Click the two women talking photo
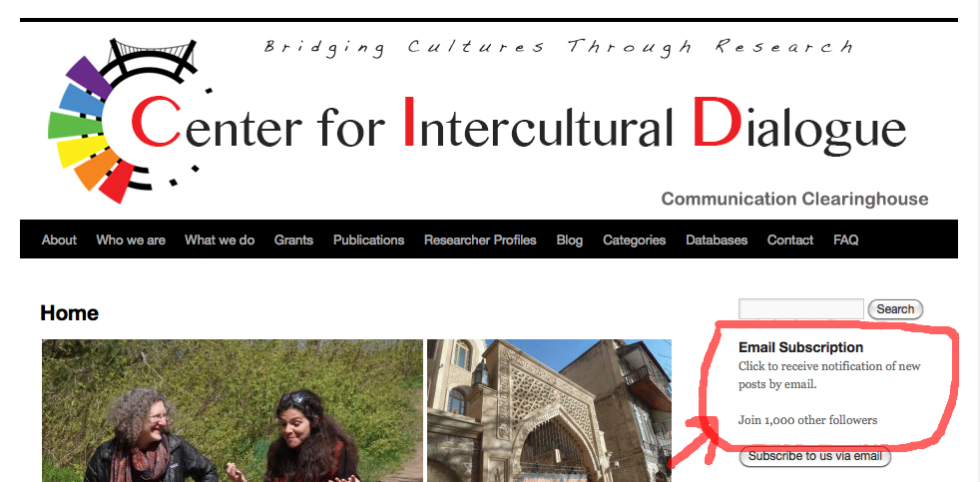Viewport: 980px width, 482px height. 233,411
